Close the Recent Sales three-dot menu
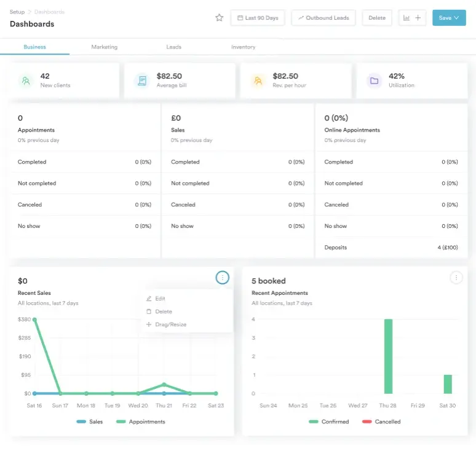Image resolution: width=476 pixels, height=451 pixels. [x=223, y=278]
